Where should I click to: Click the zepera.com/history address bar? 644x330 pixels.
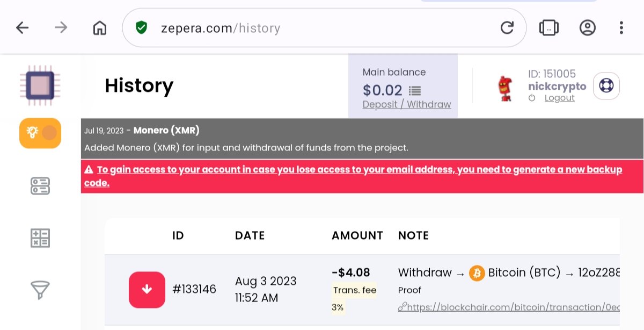point(324,27)
